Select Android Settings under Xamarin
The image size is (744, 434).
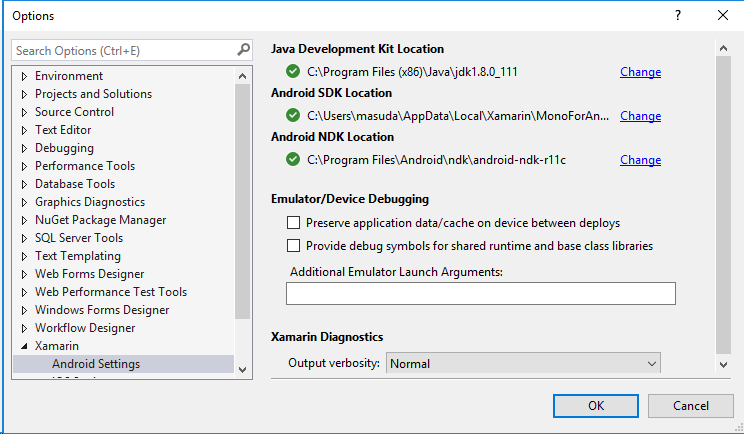click(96, 364)
